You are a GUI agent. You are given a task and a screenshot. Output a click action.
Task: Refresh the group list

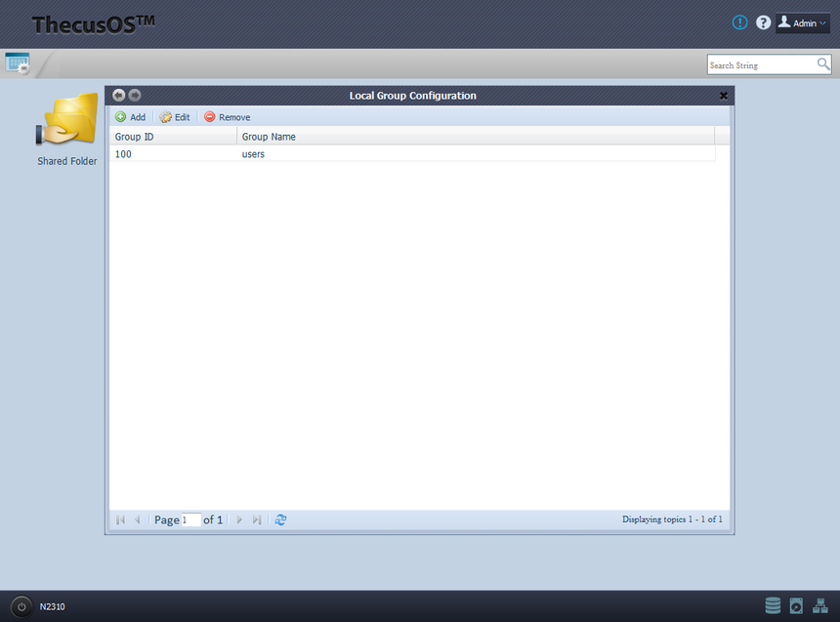[x=281, y=519]
